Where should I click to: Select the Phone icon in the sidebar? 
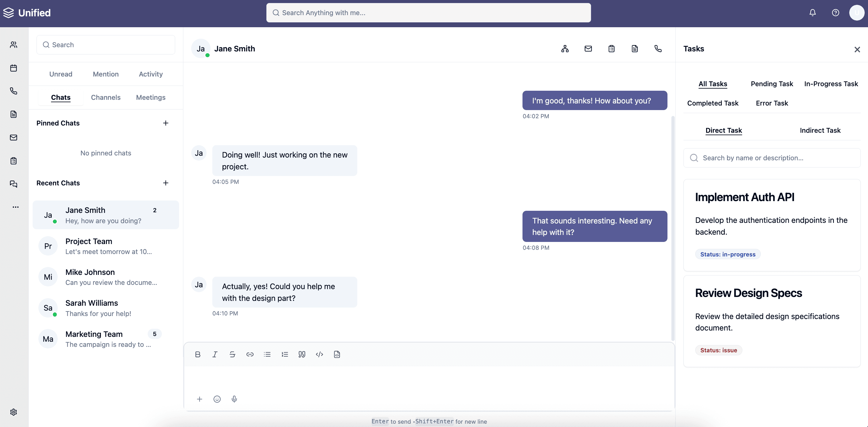coord(13,91)
